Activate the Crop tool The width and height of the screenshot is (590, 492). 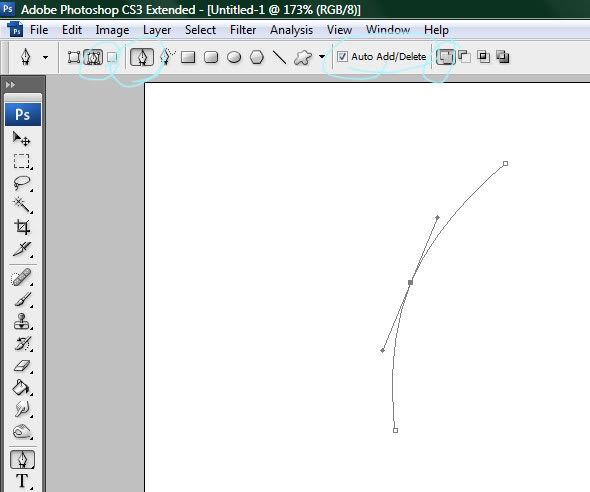(x=22, y=227)
